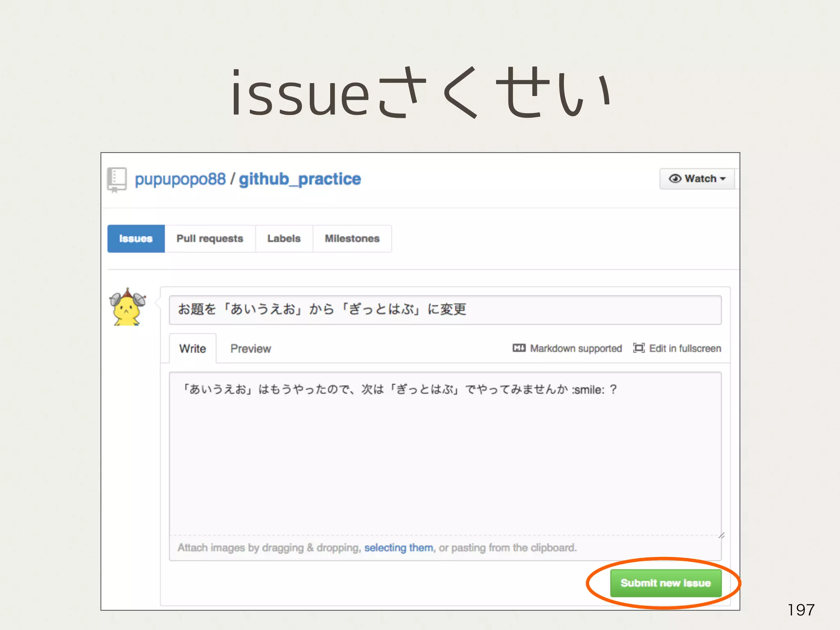This screenshot has height=630, width=840.
Task: Click the Markdown supported icon
Action: click(x=519, y=348)
